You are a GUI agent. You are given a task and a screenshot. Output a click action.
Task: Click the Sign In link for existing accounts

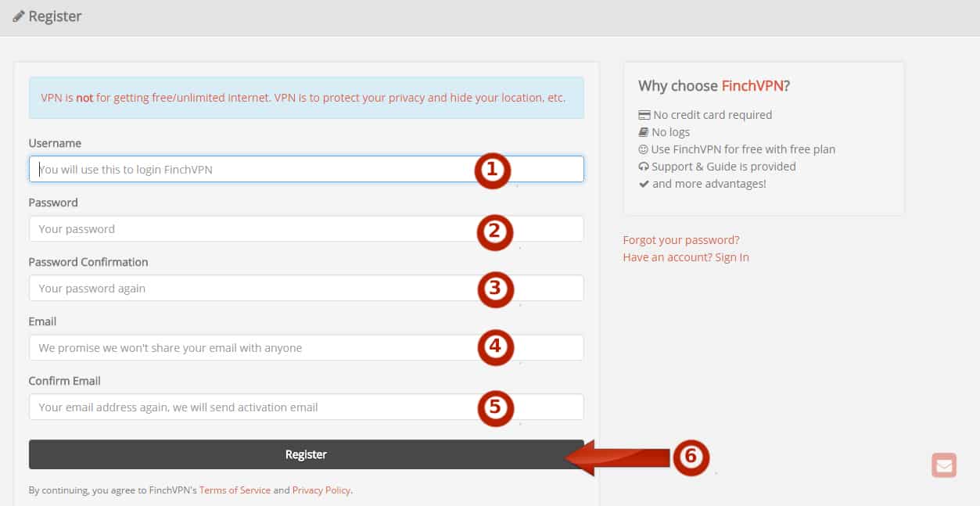[x=732, y=257]
